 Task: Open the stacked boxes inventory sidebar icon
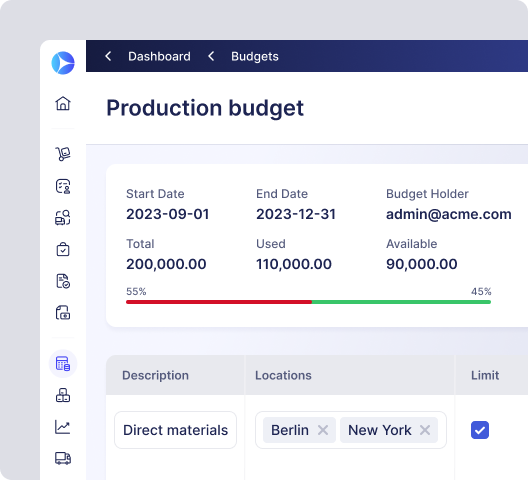[x=63, y=395]
